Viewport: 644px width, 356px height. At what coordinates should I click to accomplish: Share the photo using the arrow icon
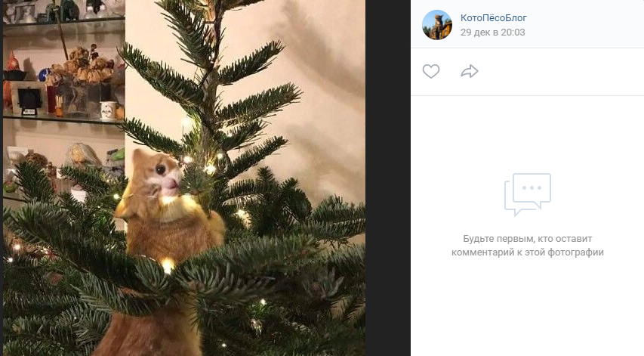click(470, 71)
